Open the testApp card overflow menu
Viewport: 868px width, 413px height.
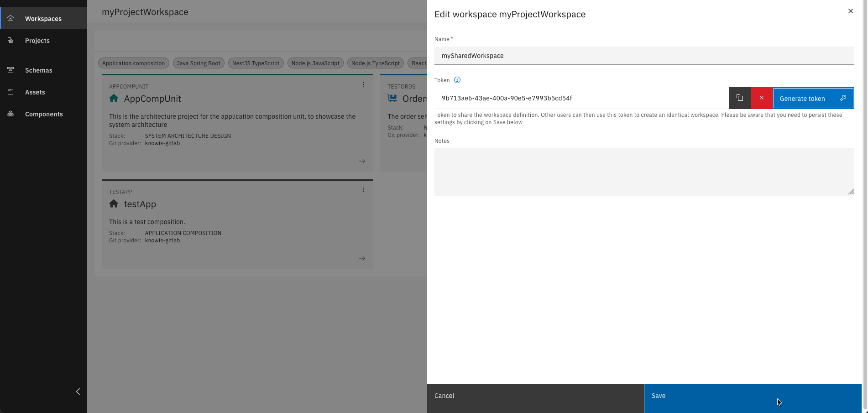tap(364, 190)
